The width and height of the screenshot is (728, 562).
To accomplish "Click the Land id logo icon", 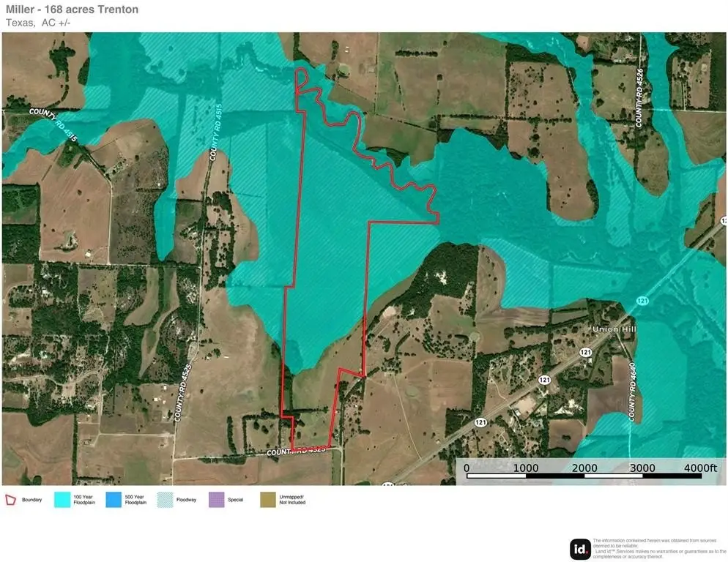I will [x=580, y=548].
